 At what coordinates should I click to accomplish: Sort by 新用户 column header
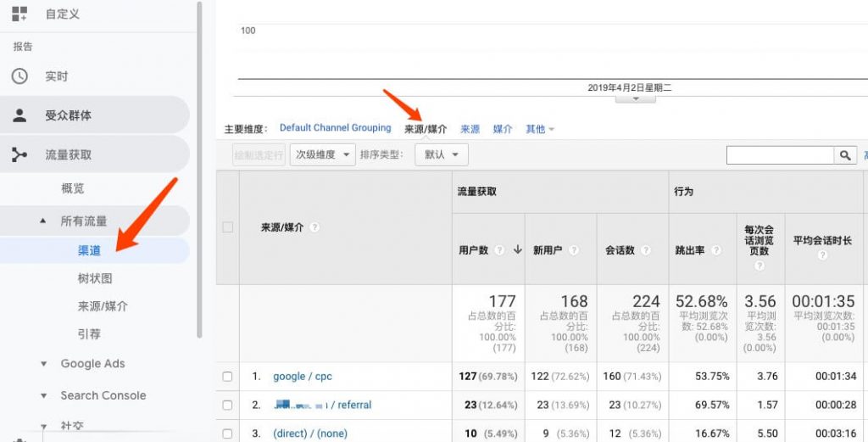[547, 250]
